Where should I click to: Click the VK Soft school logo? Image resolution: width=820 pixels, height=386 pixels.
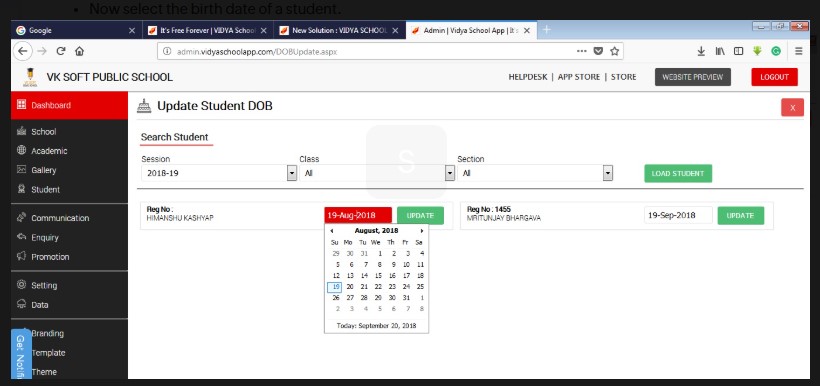tap(30, 77)
